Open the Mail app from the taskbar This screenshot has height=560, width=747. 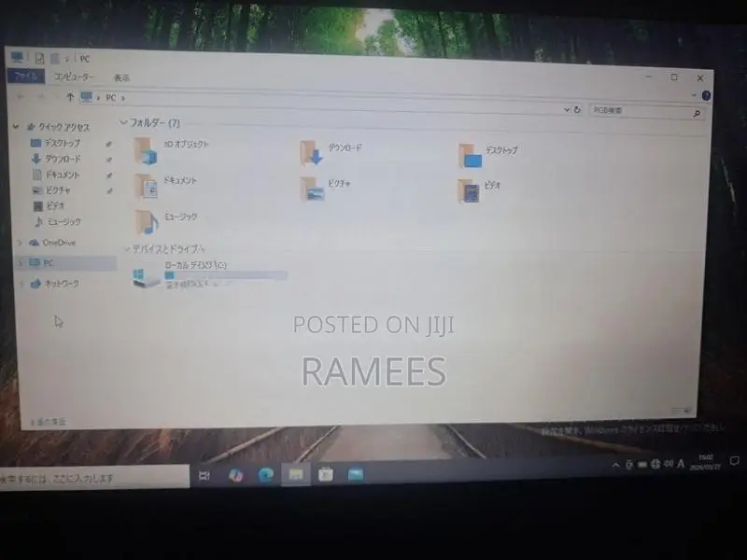[356, 474]
